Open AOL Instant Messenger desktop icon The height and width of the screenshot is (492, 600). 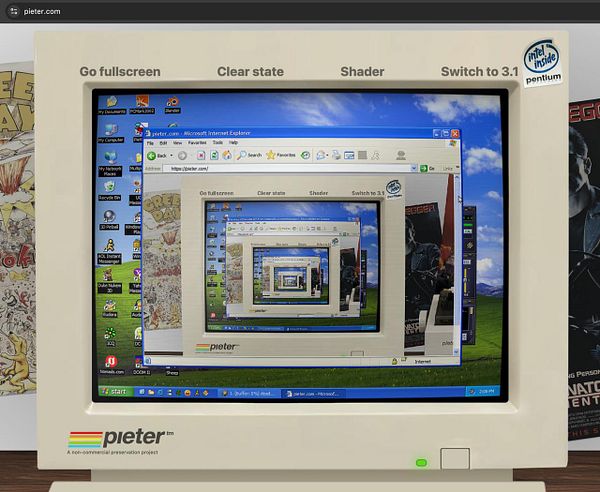[x=109, y=252]
